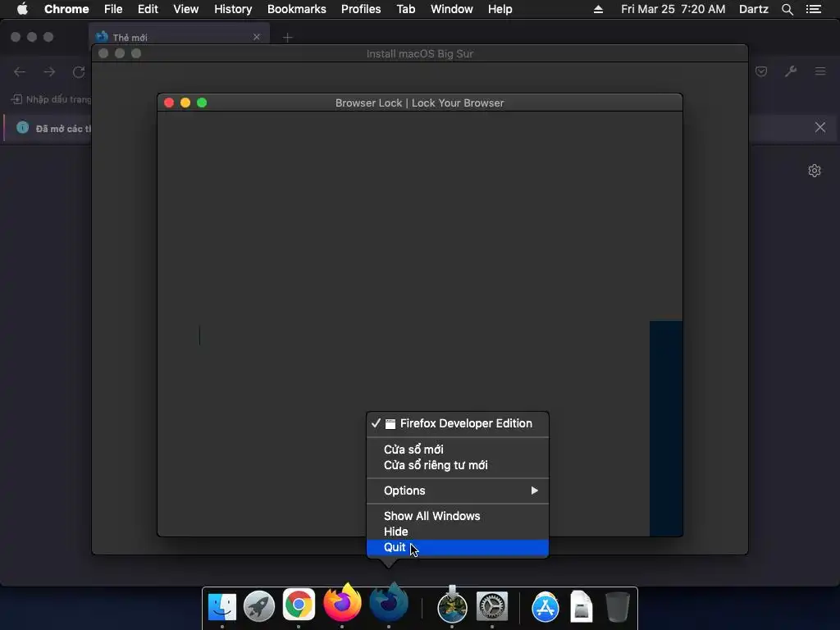This screenshot has height=630, width=840.
Task: Open the Notification Center list icon
Action: click(x=814, y=9)
